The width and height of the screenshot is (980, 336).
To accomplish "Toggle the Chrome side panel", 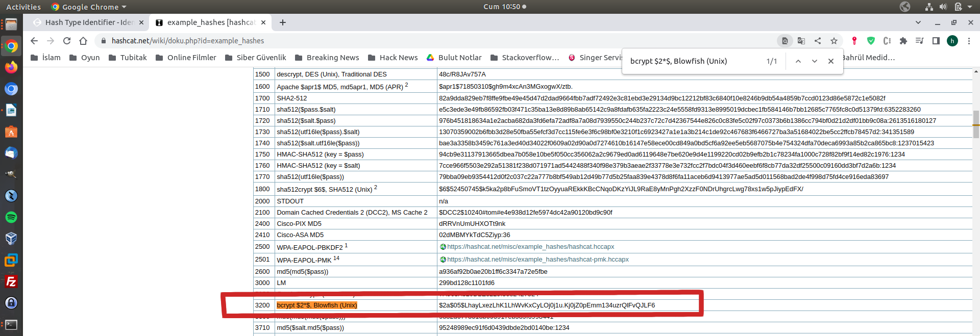I will tap(936, 41).
